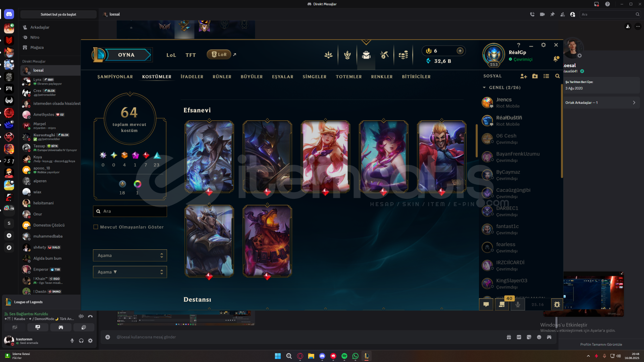
Task: Click the skin search field labeled Ara
Action: [x=130, y=211]
